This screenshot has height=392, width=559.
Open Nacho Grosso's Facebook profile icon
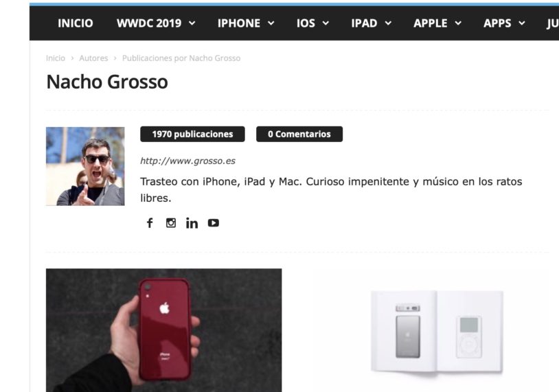(150, 223)
